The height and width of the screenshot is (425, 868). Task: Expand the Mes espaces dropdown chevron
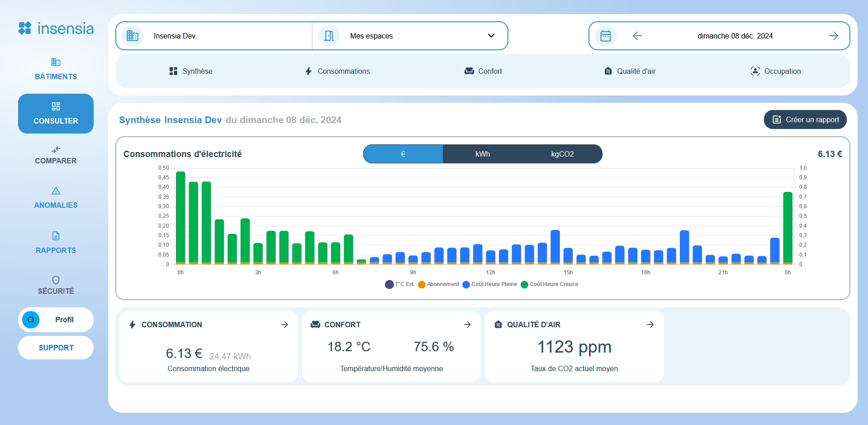[491, 36]
